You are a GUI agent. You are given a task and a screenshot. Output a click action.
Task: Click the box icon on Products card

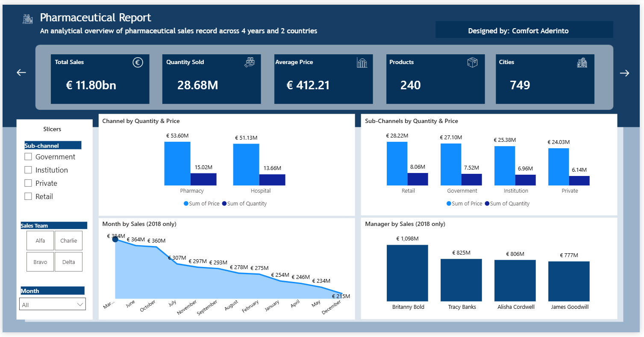point(472,63)
